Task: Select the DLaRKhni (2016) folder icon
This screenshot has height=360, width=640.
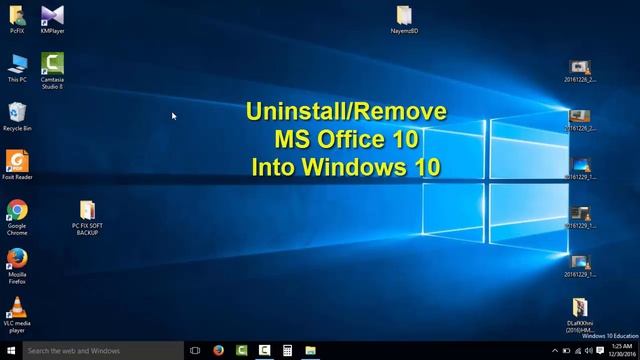Action: [x=580, y=315]
